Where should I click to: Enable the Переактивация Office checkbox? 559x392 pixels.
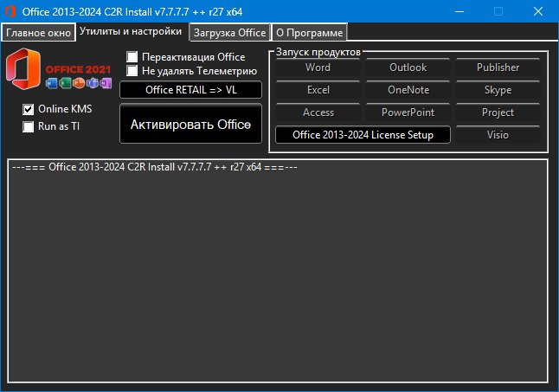[133, 57]
